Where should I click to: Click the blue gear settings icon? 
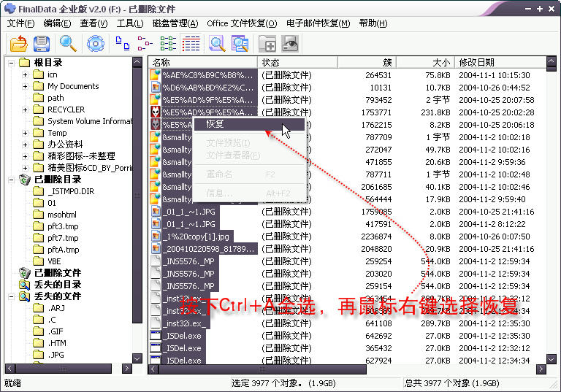click(x=96, y=44)
